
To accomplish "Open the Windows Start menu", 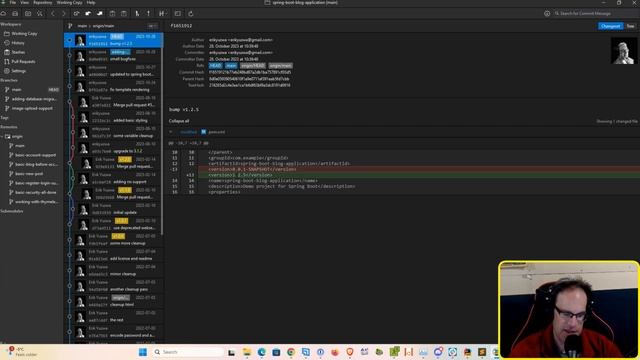I will pyautogui.click(x=142, y=352).
